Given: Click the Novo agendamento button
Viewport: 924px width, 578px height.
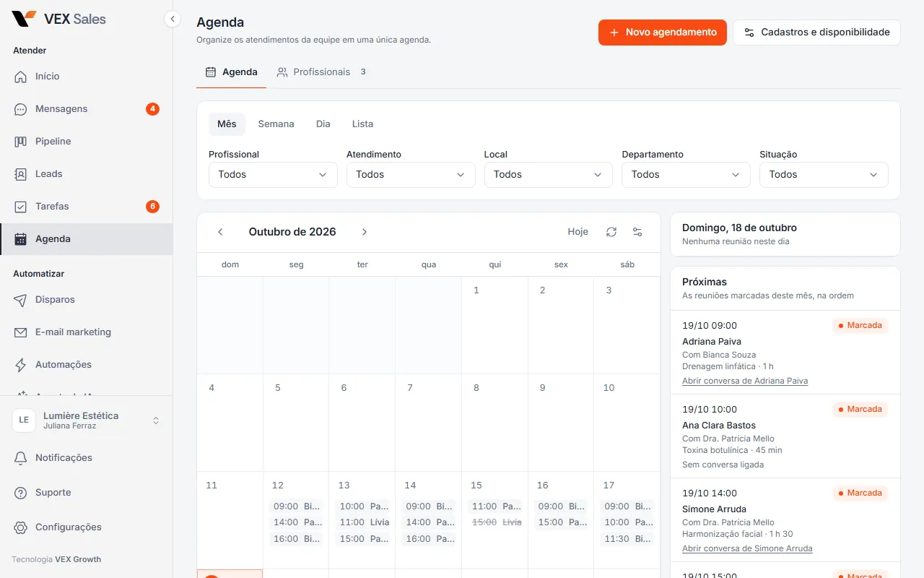Looking at the screenshot, I should tap(663, 33).
